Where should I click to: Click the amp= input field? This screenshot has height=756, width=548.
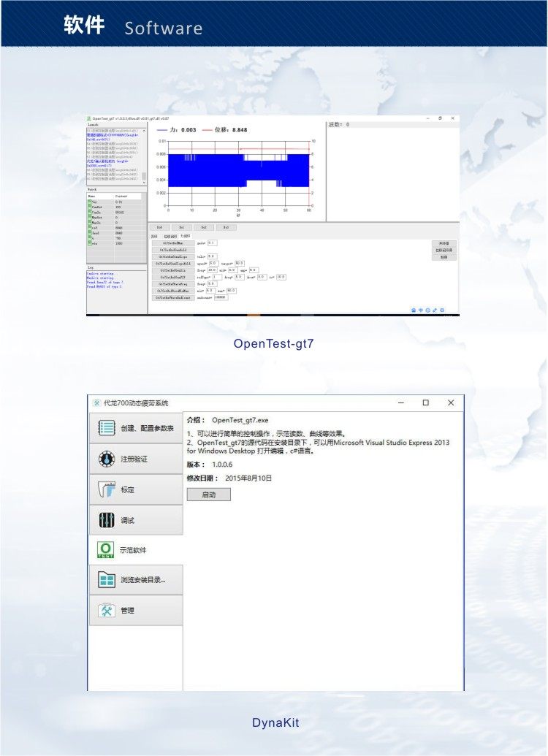[254, 270]
